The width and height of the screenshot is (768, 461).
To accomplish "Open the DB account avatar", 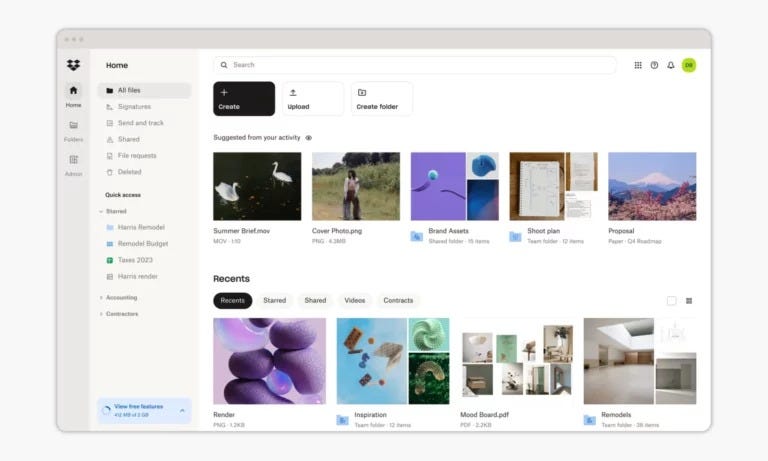I will click(x=689, y=65).
